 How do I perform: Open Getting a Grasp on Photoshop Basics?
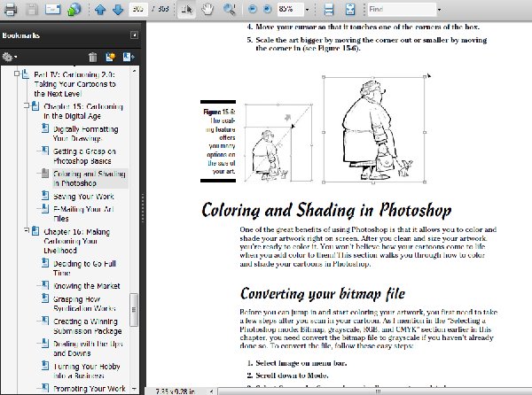click(84, 156)
